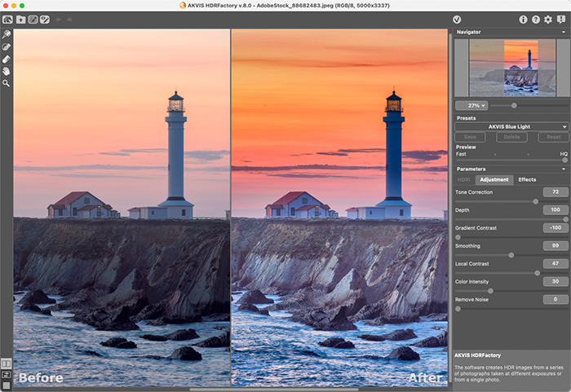Open Preferences via the gear icon
This screenshot has height=392, width=571.
click(548, 19)
